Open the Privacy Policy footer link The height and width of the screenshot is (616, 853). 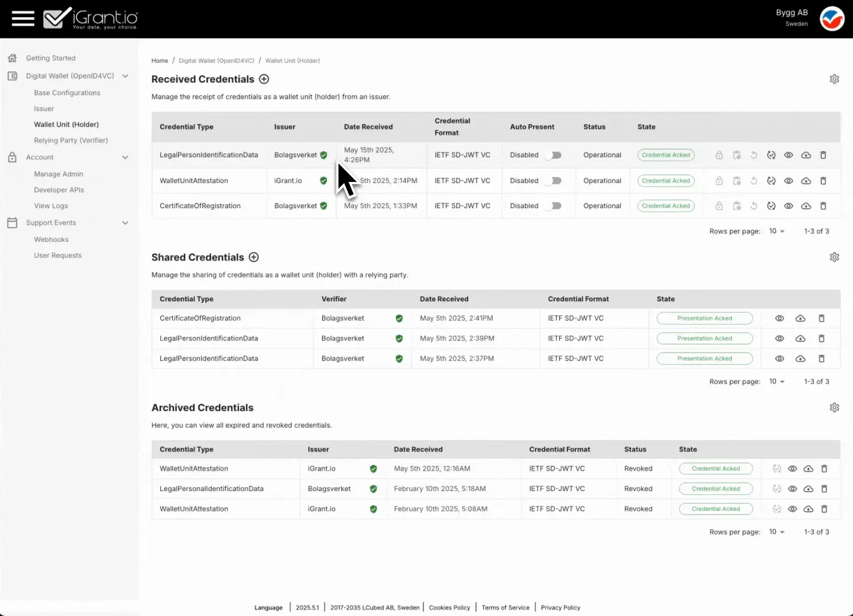560,607
